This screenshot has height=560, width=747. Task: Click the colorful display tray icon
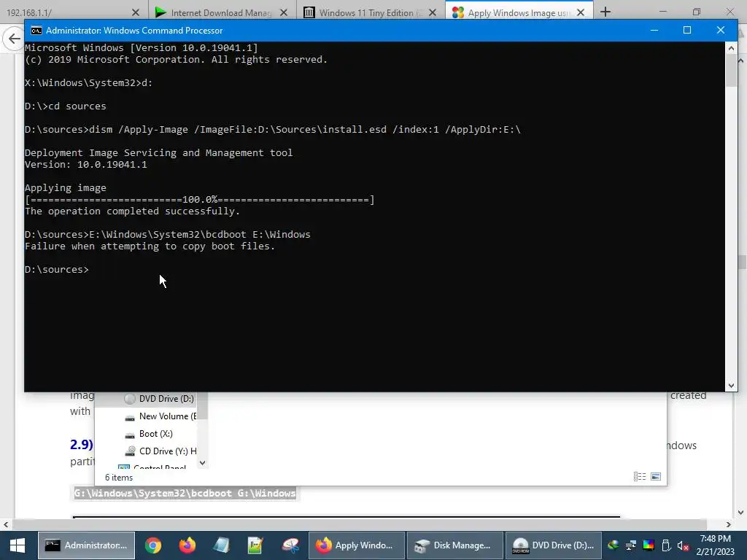point(649,545)
